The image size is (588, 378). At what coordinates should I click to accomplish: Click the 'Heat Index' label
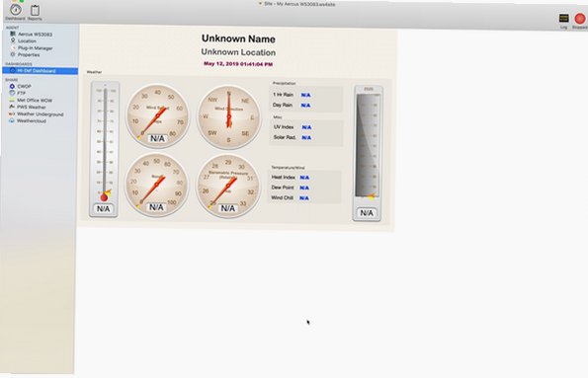[283, 177]
